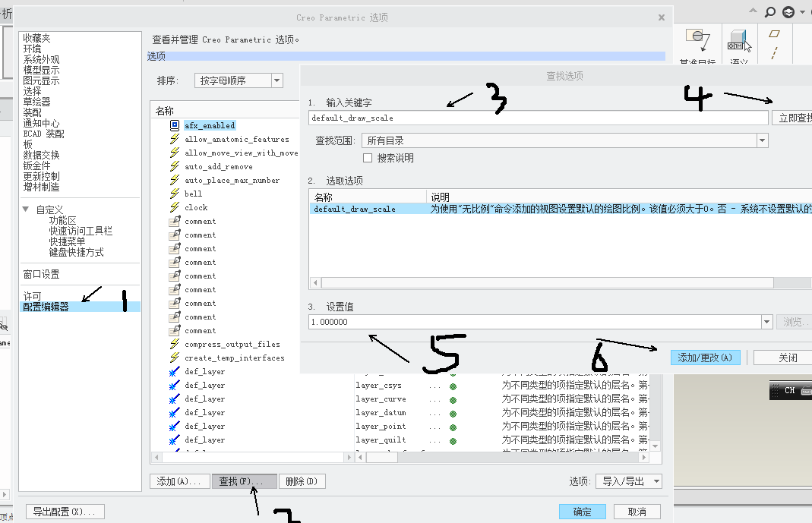
Task: Click the afx_enabled option icon
Action: [x=175, y=125]
